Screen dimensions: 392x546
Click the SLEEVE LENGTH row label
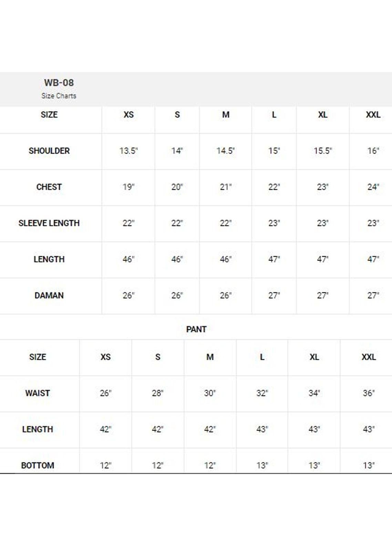49,223
